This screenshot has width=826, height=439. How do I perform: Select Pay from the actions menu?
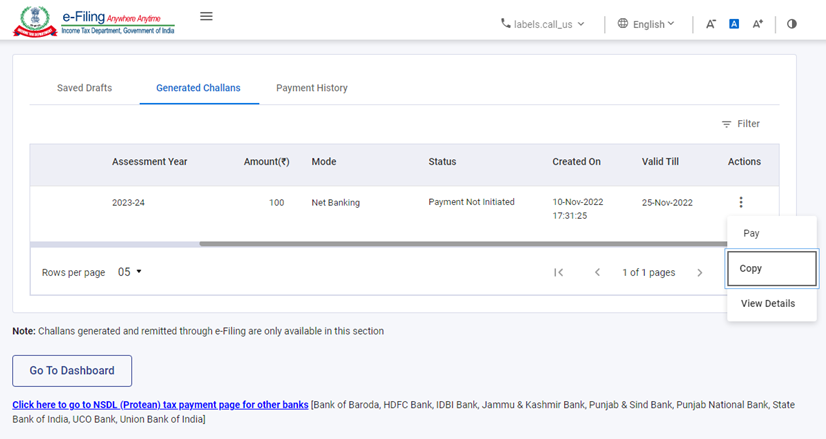click(x=752, y=233)
